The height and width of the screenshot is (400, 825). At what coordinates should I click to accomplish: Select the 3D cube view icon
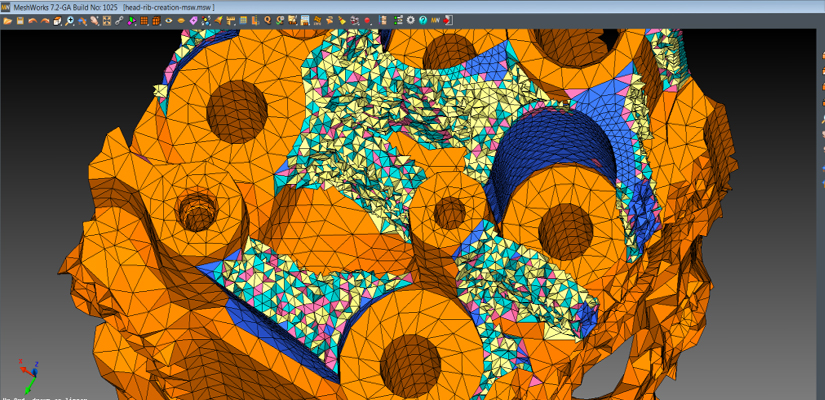57,20
